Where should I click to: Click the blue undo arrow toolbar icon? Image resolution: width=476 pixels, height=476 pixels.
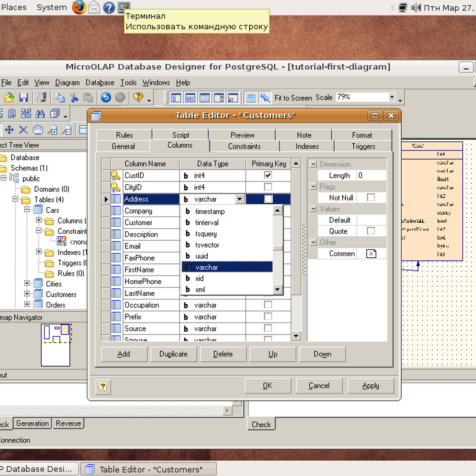(x=106, y=98)
